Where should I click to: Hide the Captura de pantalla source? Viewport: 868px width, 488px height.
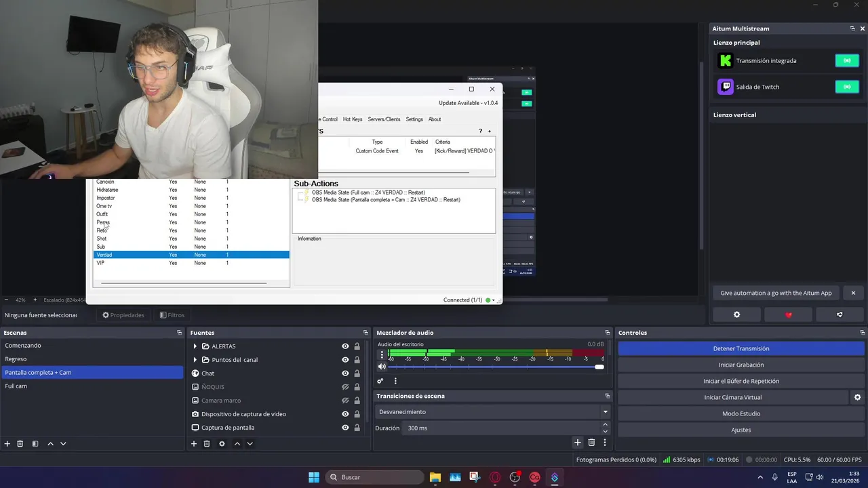pos(345,428)
